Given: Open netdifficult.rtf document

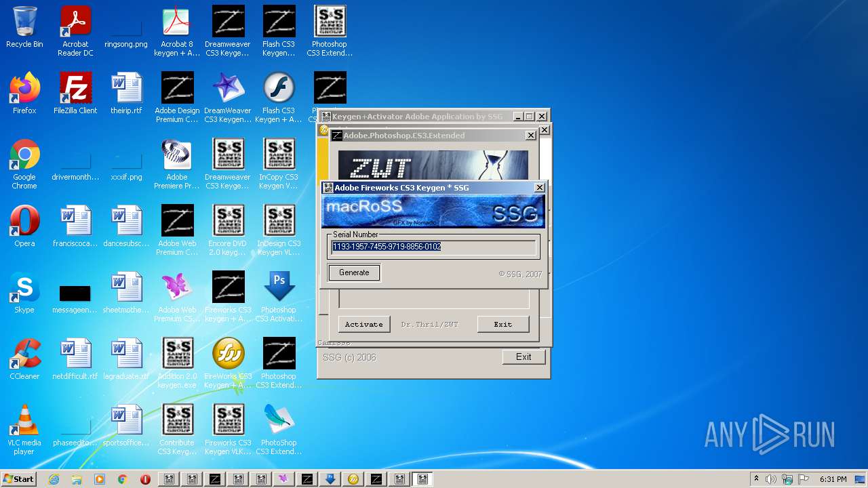Looking at the screenshot, I should click(75, 359).
